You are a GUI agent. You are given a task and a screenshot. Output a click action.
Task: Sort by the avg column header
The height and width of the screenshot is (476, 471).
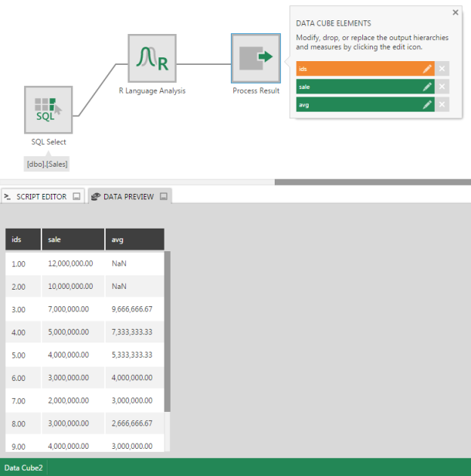click(x=134, y=240)
